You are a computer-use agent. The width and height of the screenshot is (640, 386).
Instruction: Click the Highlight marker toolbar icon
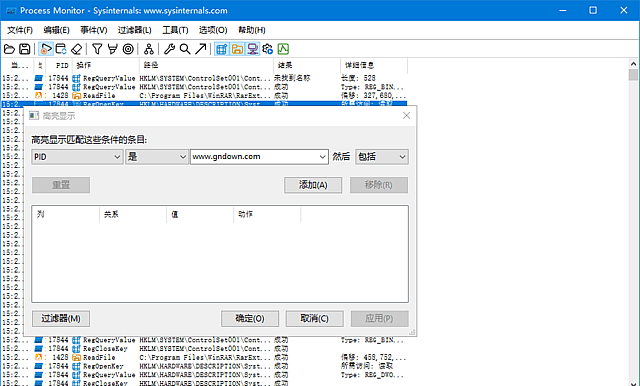113,49
